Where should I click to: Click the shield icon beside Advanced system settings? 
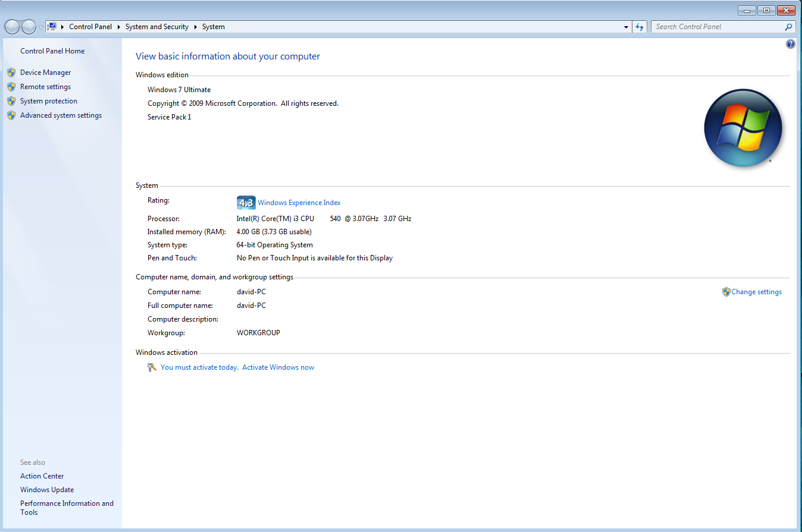tap(11, 115)
